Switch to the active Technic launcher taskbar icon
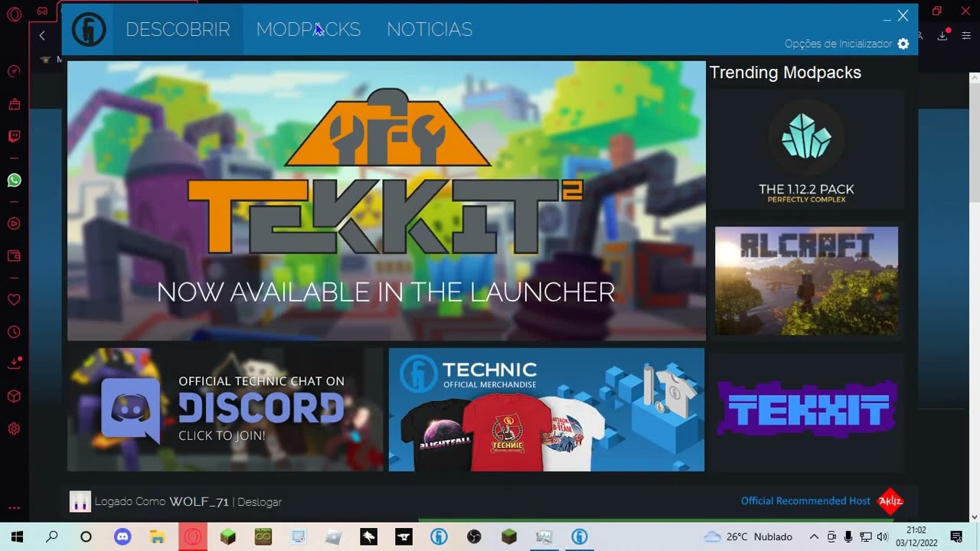 pos(579,536)
